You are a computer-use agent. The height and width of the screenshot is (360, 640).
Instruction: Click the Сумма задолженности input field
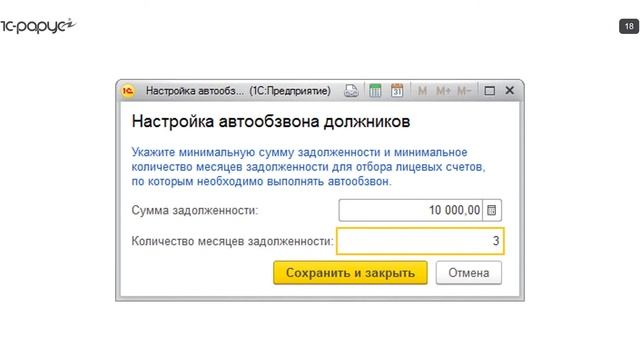(411, 210)
